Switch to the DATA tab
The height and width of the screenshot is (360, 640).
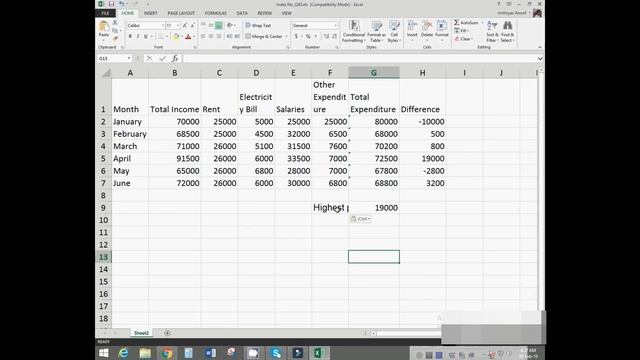tap(242, 13)
